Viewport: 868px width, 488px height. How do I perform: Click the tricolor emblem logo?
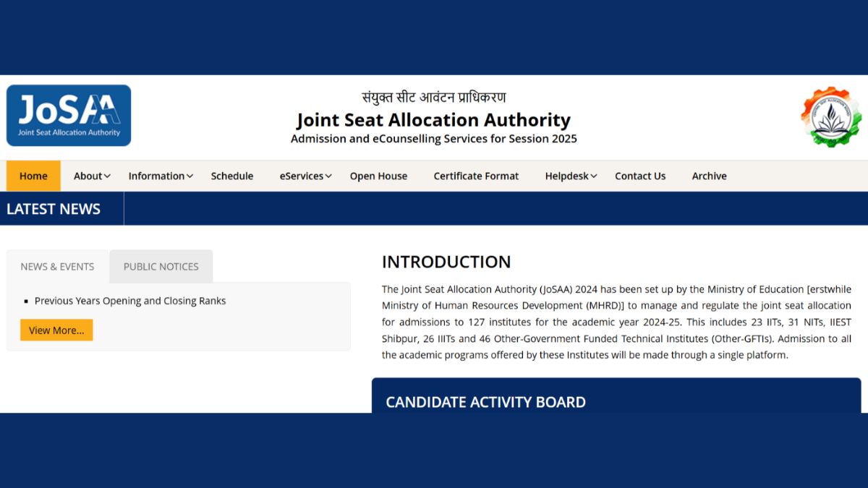pos(831,117)
